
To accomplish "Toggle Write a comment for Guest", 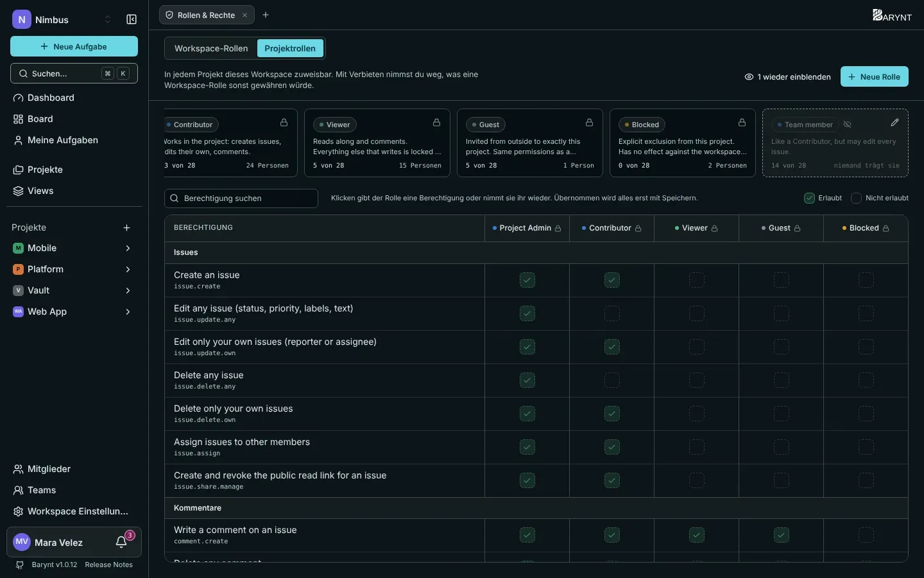I will point(782,535).
